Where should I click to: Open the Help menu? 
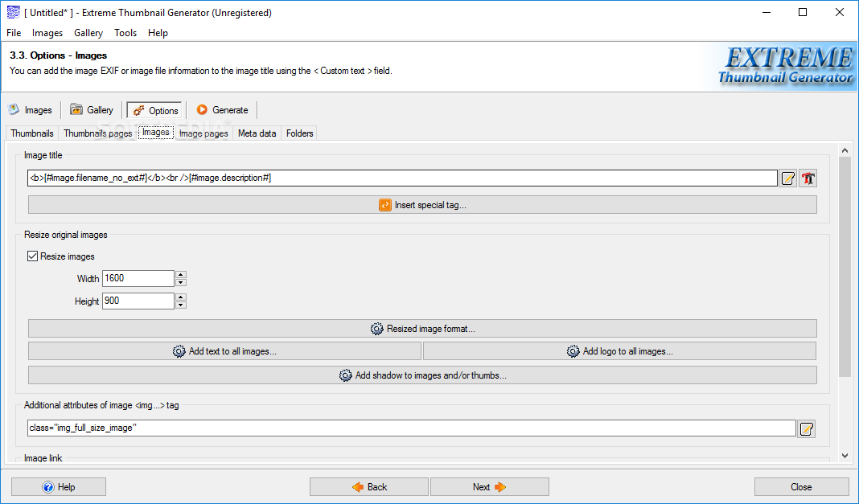158,33
